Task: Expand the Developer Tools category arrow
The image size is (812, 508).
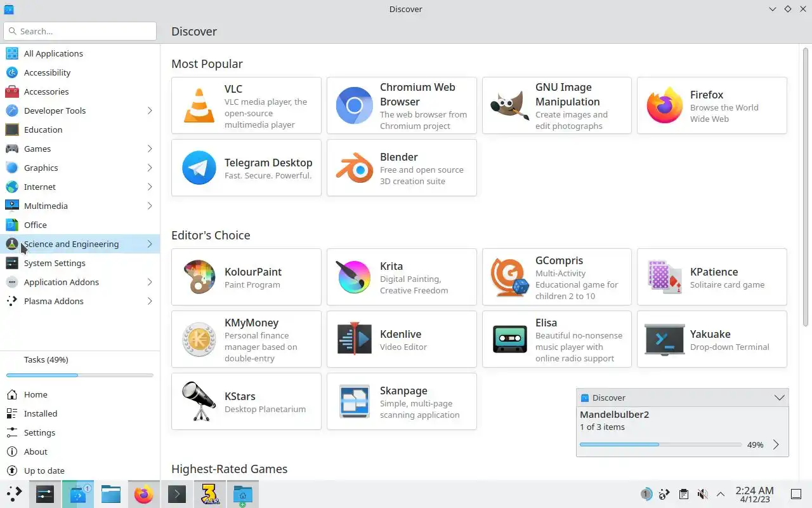Action: pyautogui.click(x=150, y=110)
